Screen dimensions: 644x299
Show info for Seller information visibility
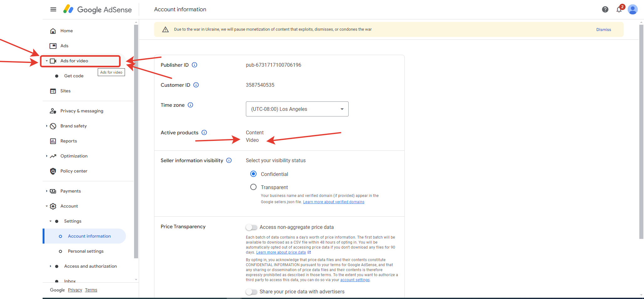click(229, 160)
